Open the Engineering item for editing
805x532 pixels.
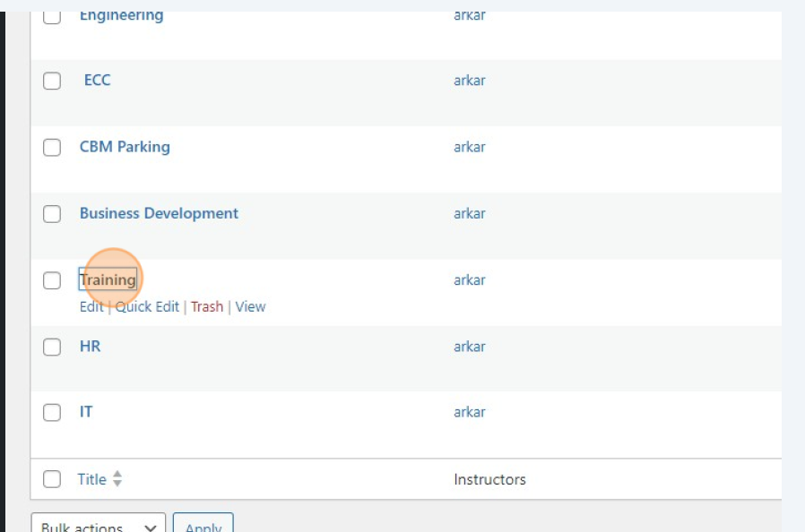[x=120, y=14]
